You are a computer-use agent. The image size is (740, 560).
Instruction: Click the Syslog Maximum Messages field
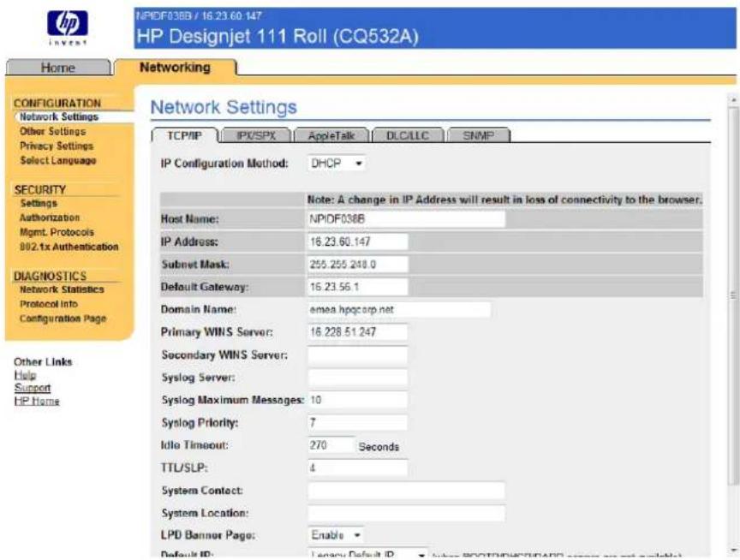coord(358,400)
